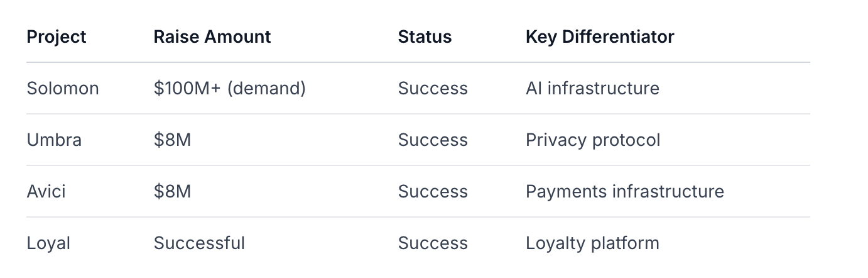Screen dimensions: 868x278
Task: Select the Success status in Umbra row
Action: (433, 140)
